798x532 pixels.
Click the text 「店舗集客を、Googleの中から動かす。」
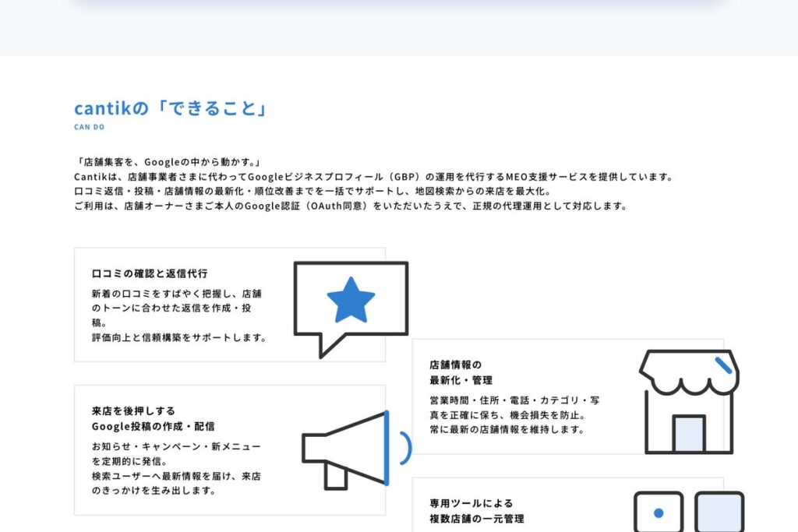[168, 162]
